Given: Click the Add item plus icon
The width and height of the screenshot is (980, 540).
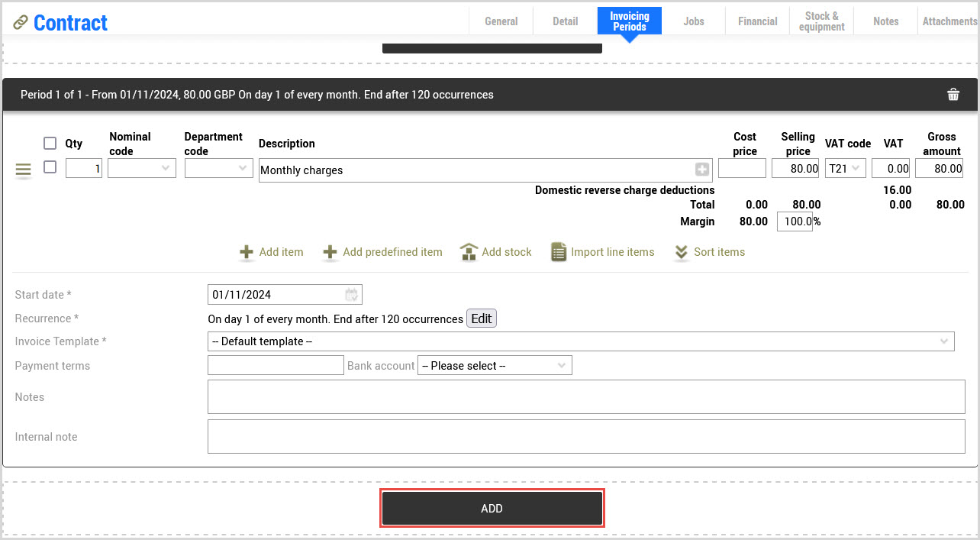Looking at the screenshot, I should click(x=247, y=252).
